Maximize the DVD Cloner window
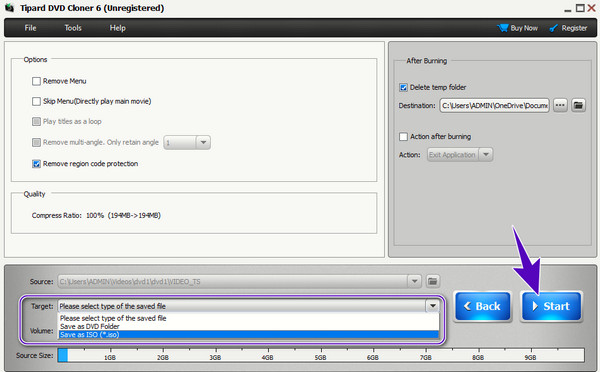The image size is (600, 372). point(580,8)
